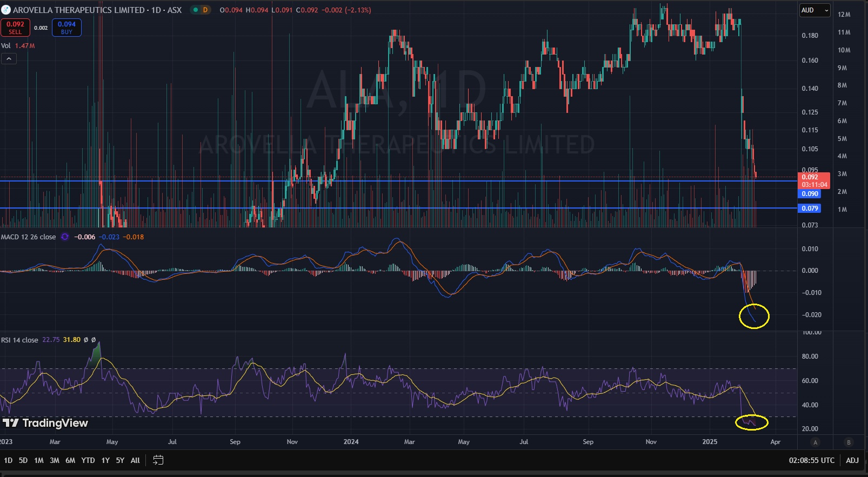Image resolution: width=868 pixels, height=477 pixels.
Task: Select the 5D time range
Action: pos(23,460)
